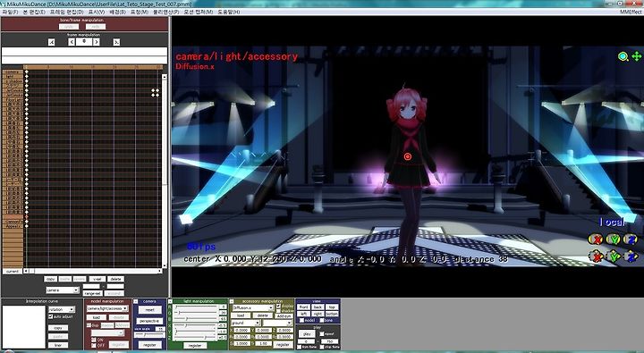Click perspective button in camera panel
The image size is (644, 353).
149,321
